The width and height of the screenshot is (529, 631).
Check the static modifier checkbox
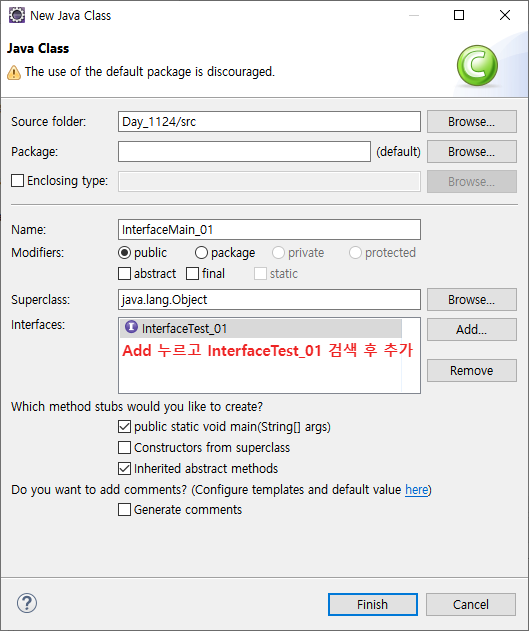click(x=260, y=274)
